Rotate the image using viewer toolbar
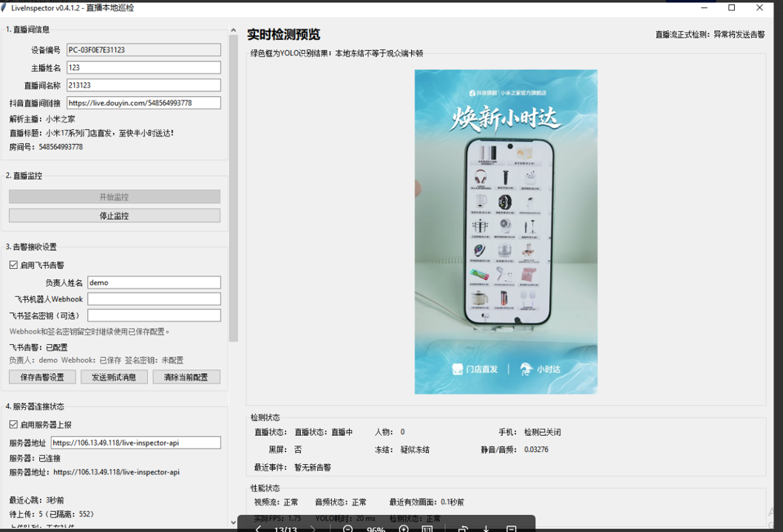The height and width of the screenshot is (532, 783). coord(462,528)
